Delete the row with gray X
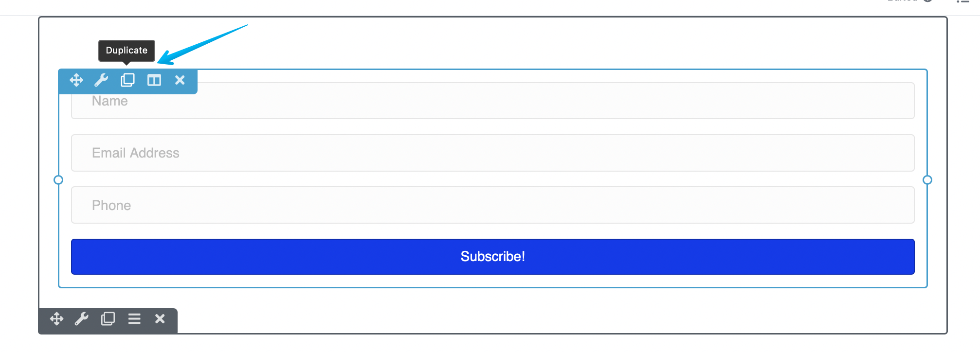 (160, 319)
